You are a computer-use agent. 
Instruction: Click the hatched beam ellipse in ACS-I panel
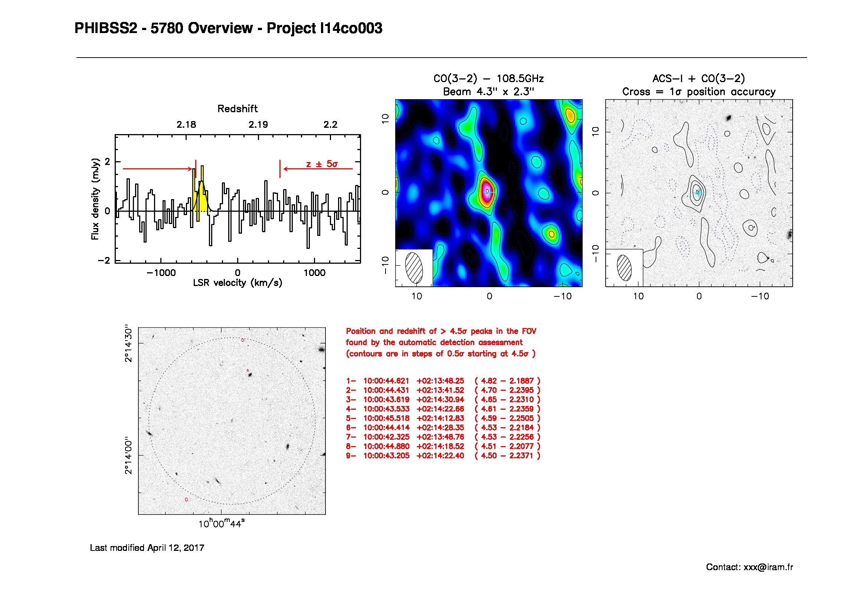pos(624,268)
